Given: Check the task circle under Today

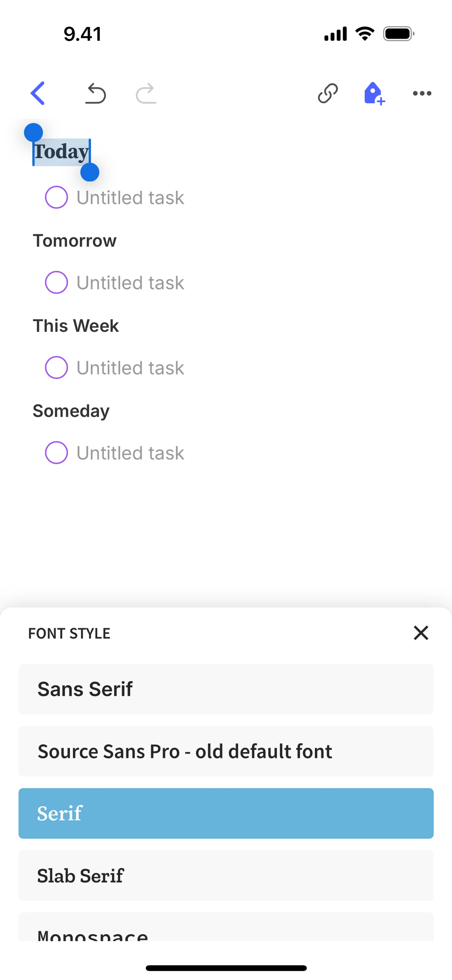Looking at the screenshot, I should pyautogui.click(x=56, y=198).
